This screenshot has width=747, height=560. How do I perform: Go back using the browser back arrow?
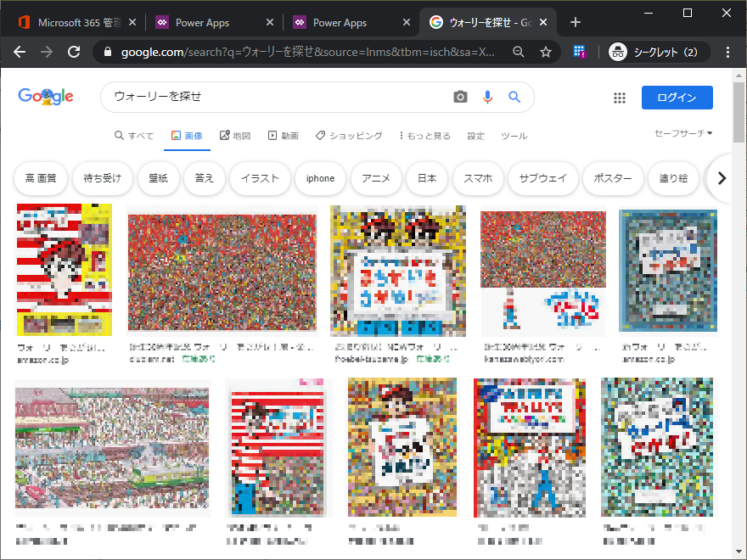click(x=20, y=52)
